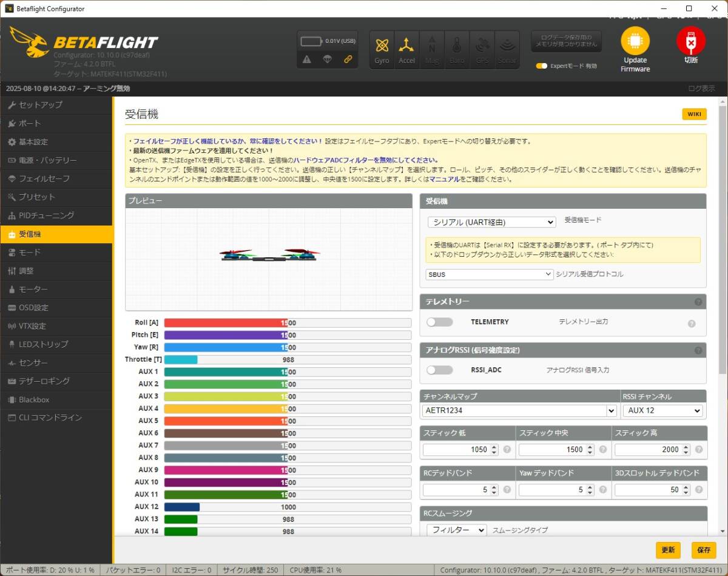Click the Throttle [T] channel bar
This screenshot has width=728, height=576.
288,359
